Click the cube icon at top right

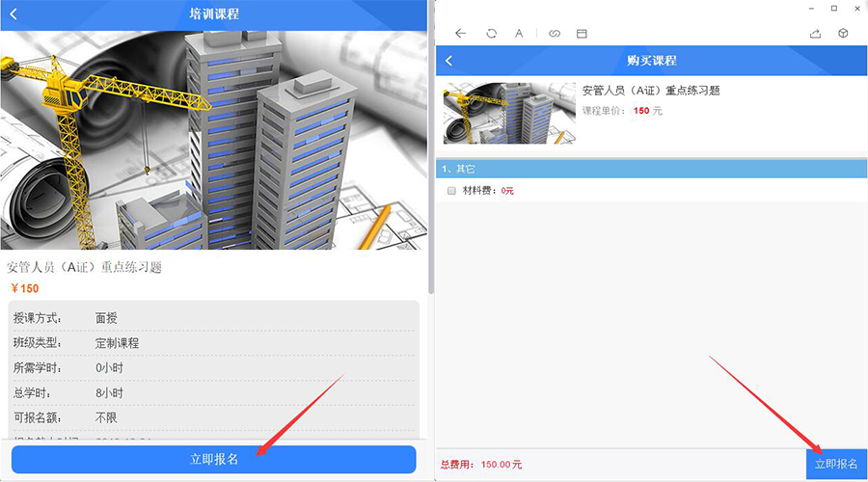tap(843, 33)
